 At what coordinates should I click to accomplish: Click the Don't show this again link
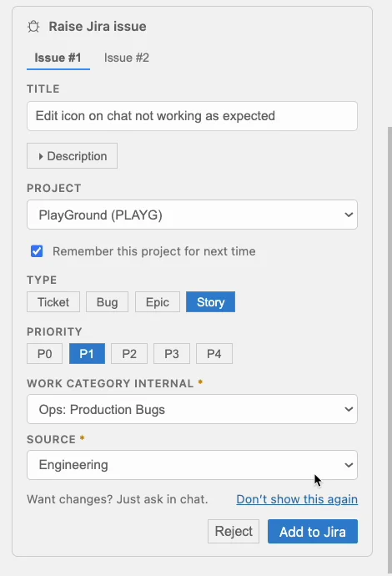point(297,499)
